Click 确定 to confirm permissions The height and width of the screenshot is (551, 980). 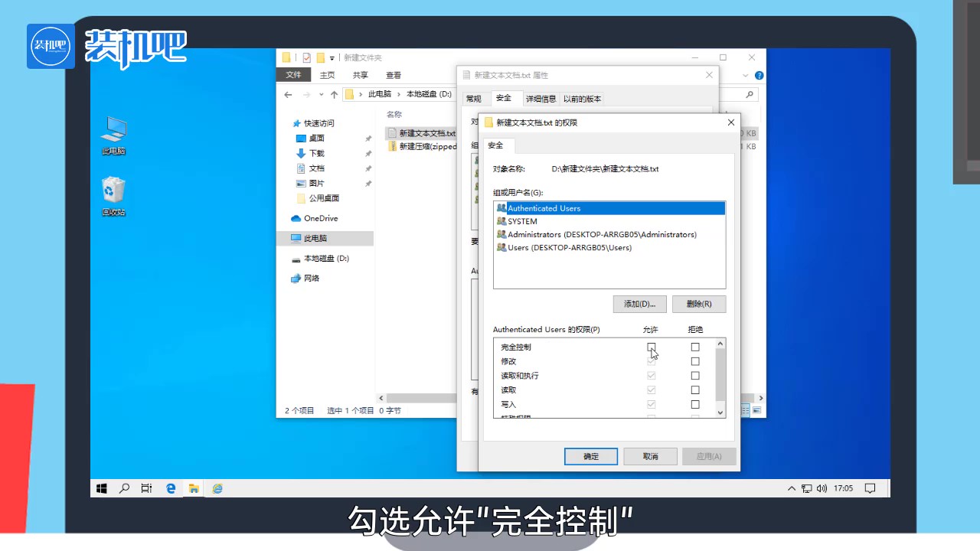click(590, 456)
